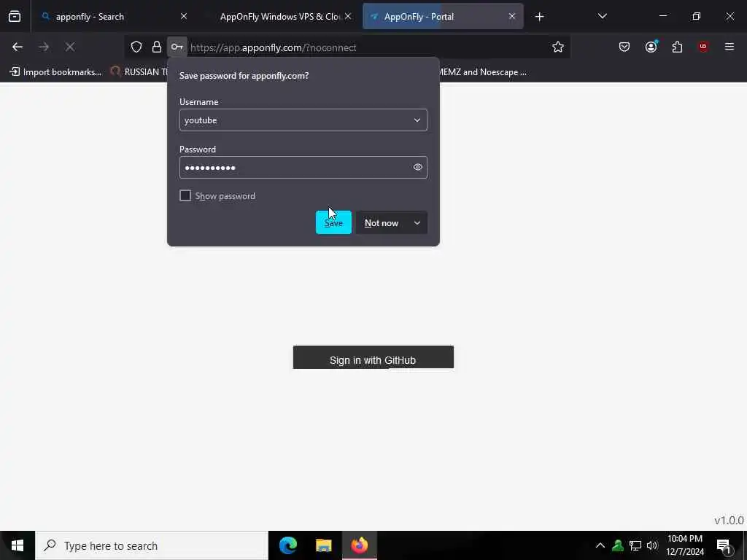
Task: Open the notification center icon
Action: pos(724,545)
